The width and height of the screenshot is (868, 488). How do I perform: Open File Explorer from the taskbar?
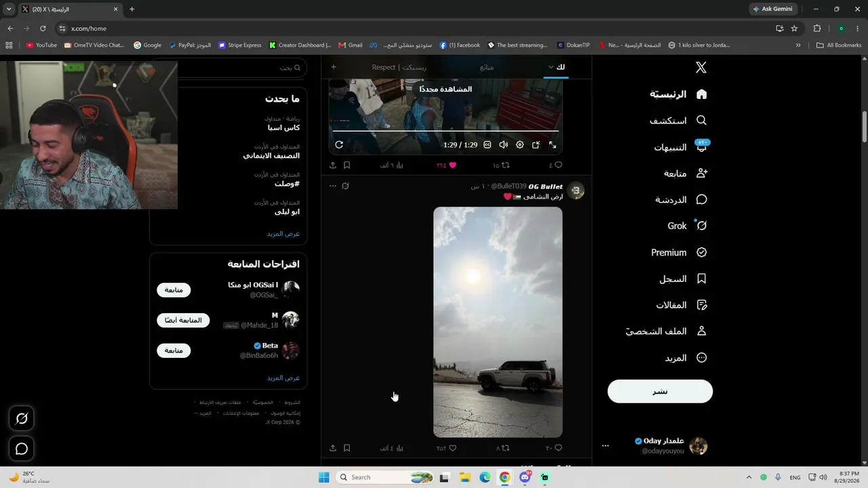click(x=465, y=477)
